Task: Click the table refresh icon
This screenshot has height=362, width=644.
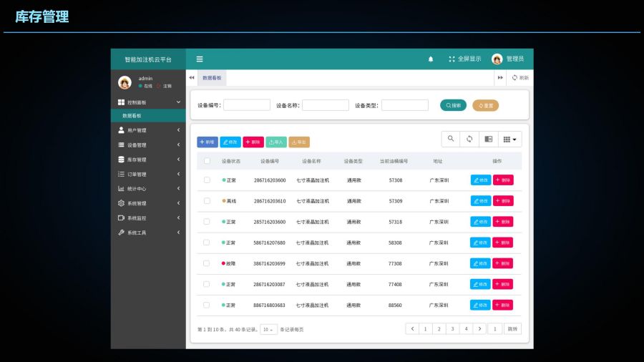Action: click(469, 139)
